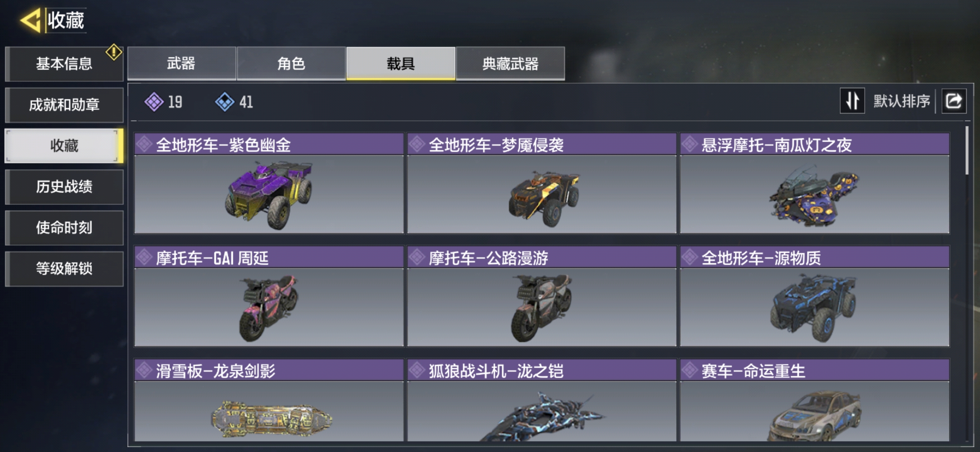
Task: Click the diamond icon beside 全地形车-紫色幽金
Action: click(x=144, y=144)
